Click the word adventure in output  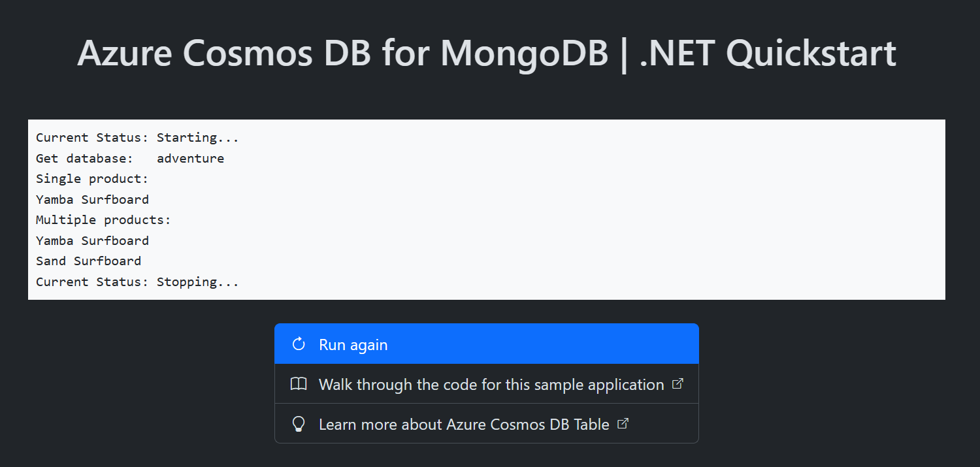190,158
